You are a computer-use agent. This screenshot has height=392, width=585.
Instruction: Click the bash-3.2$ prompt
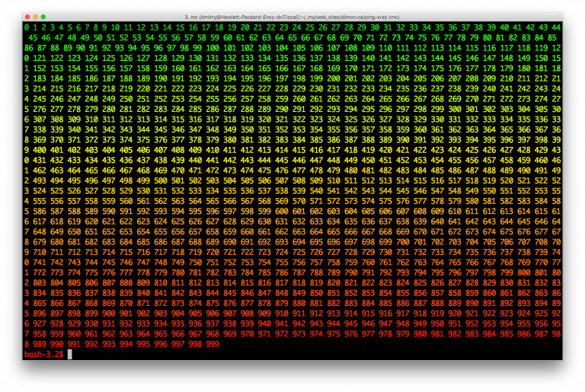pos(43,355)
